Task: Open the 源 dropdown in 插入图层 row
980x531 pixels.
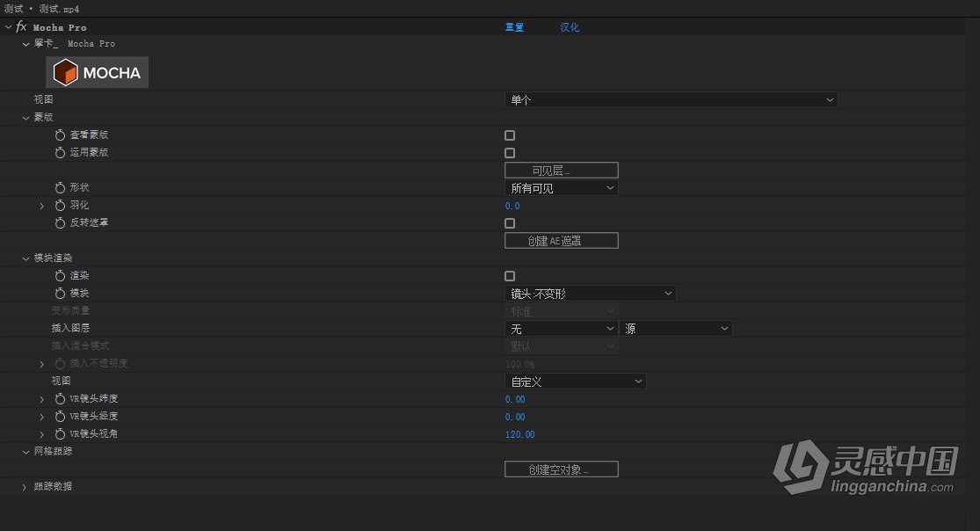Action: coord(676,328)
